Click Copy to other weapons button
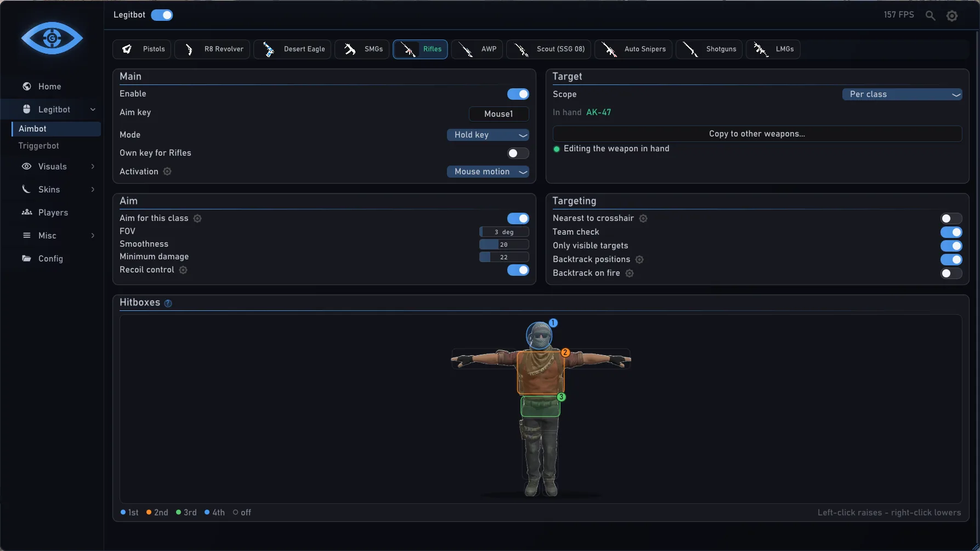 click(757, 134)
